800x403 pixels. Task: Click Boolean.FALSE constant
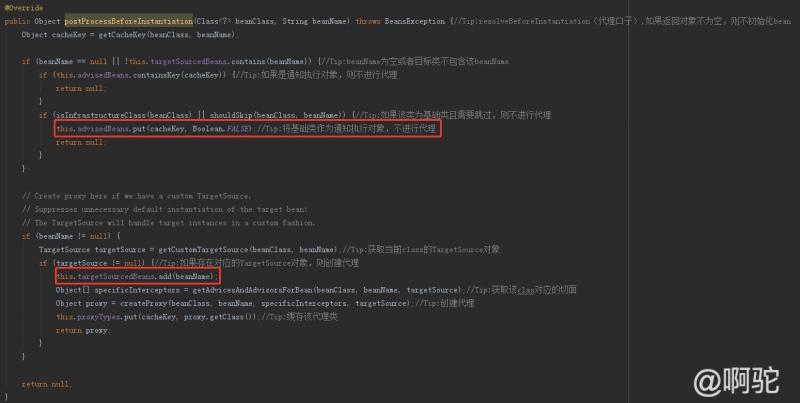tap(222, 129)
